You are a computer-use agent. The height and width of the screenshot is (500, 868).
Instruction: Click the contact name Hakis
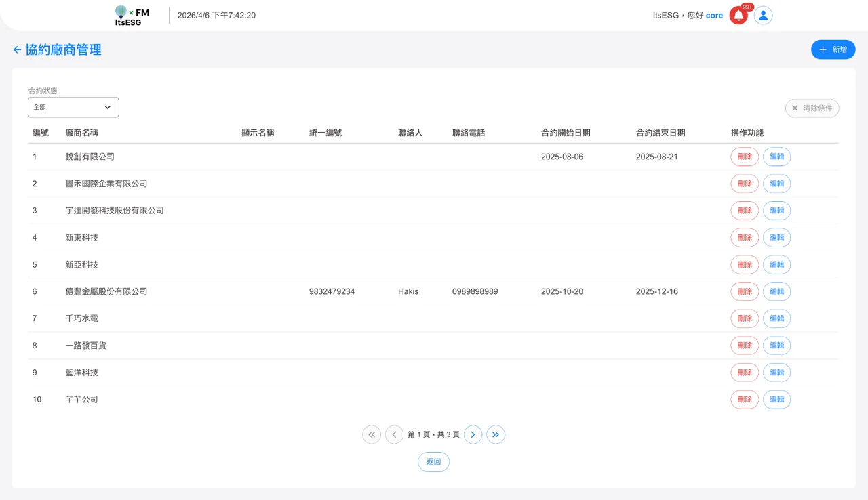408,292
